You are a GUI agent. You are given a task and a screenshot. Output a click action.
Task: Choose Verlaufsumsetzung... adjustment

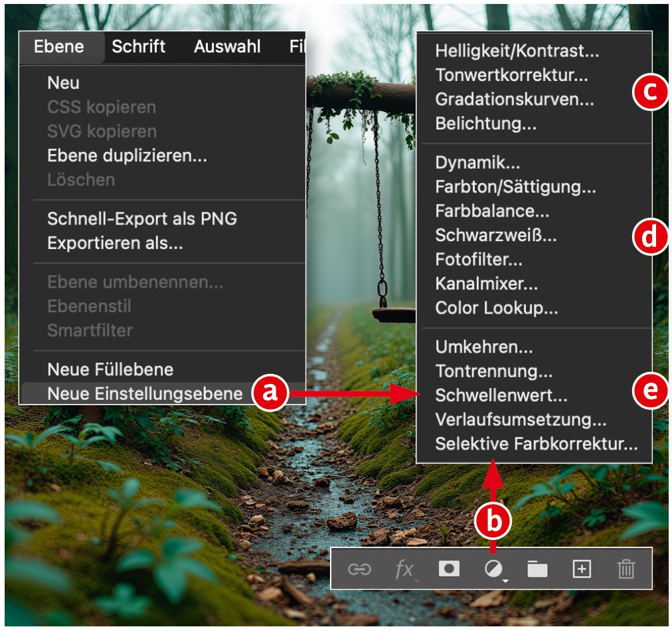521,420
